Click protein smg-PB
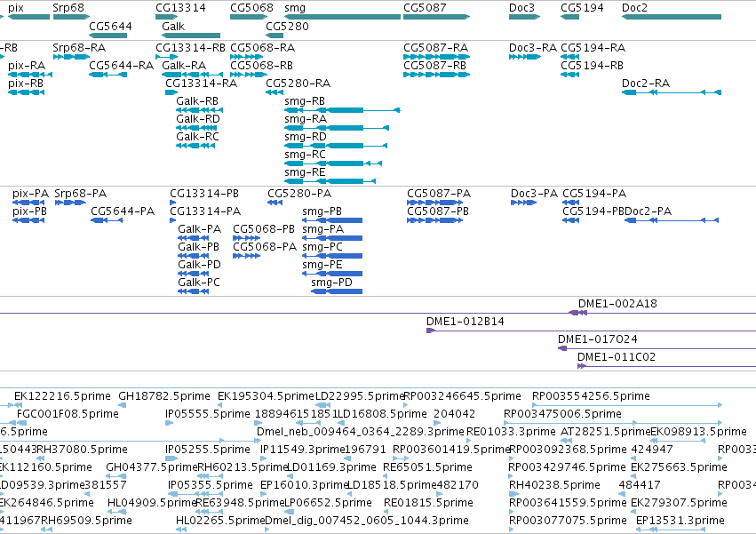Viewport: 756px width, 534px height. point(332,220)
